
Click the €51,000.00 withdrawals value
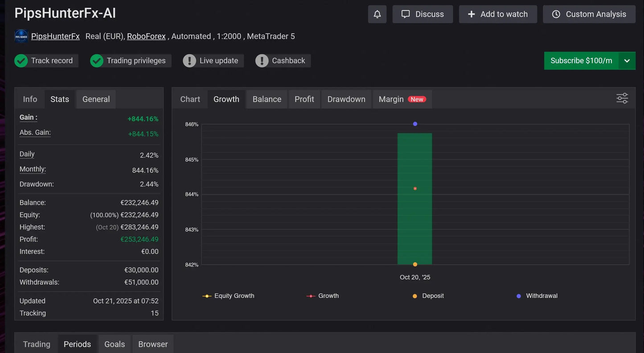click(141, 282)
